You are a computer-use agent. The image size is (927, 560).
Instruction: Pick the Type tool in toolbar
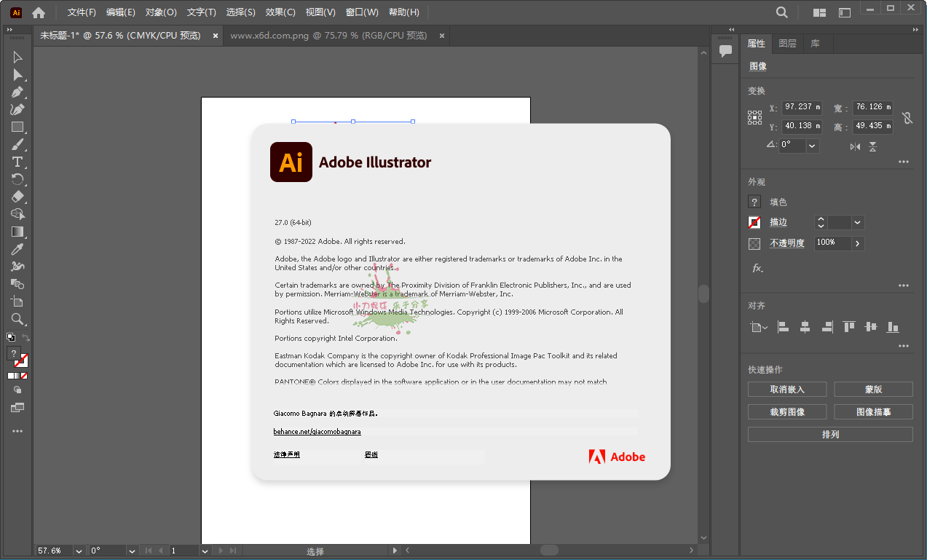click(17, 162)
